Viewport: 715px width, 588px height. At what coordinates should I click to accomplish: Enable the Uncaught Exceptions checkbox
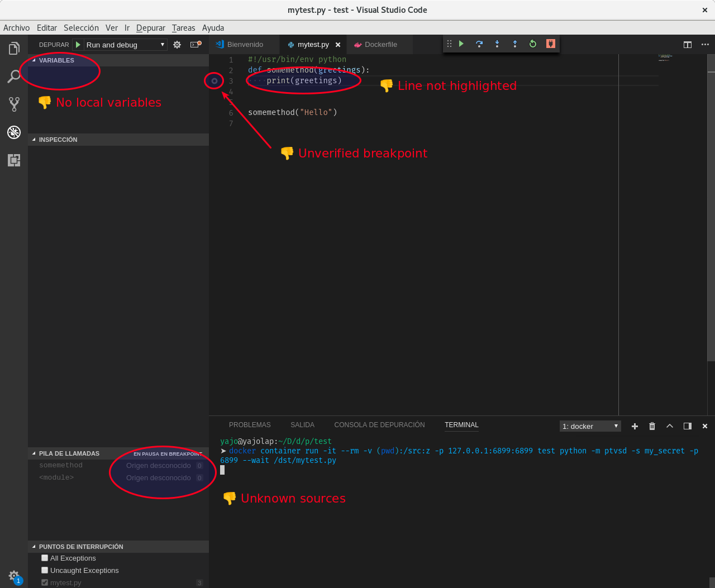tap(45, 570)
